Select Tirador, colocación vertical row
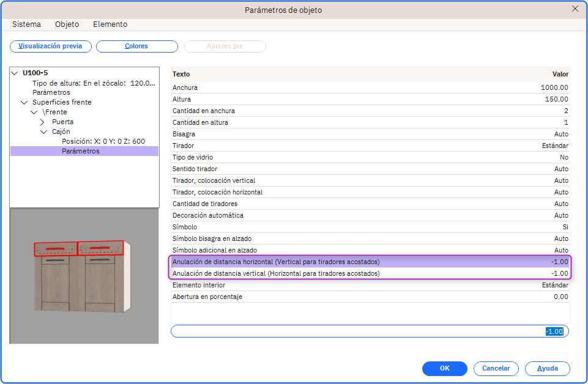Viewport: 588px width, 384px height. (370, 180)
